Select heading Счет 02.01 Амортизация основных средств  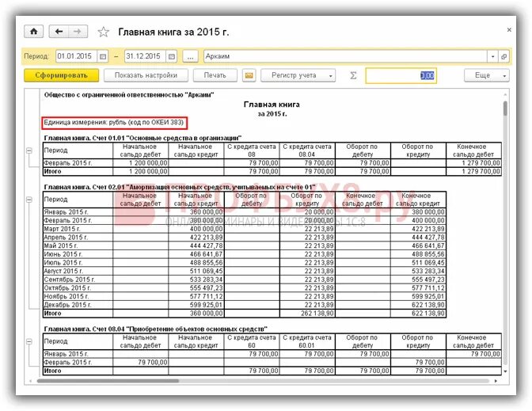click(180, 187)
